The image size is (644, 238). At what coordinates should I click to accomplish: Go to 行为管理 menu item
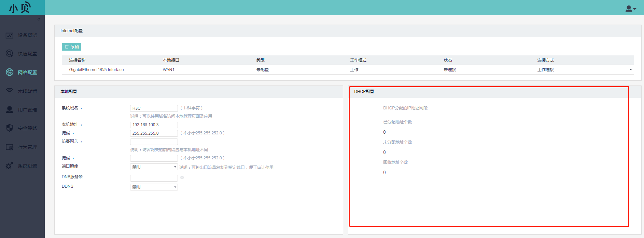click(x=27, y=147)
